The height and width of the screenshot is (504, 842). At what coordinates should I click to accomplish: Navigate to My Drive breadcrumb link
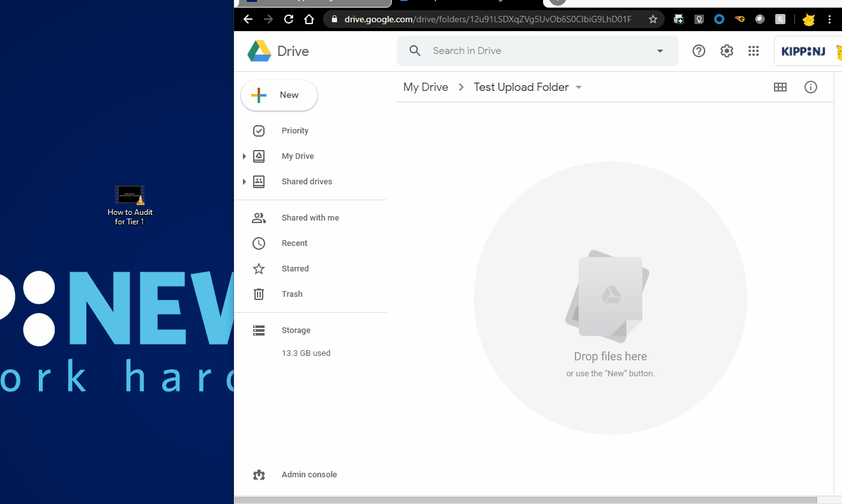425,87
